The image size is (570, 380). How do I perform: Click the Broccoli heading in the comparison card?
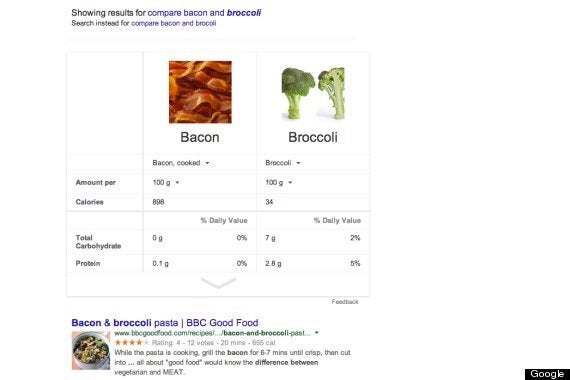tap(313, 137)
